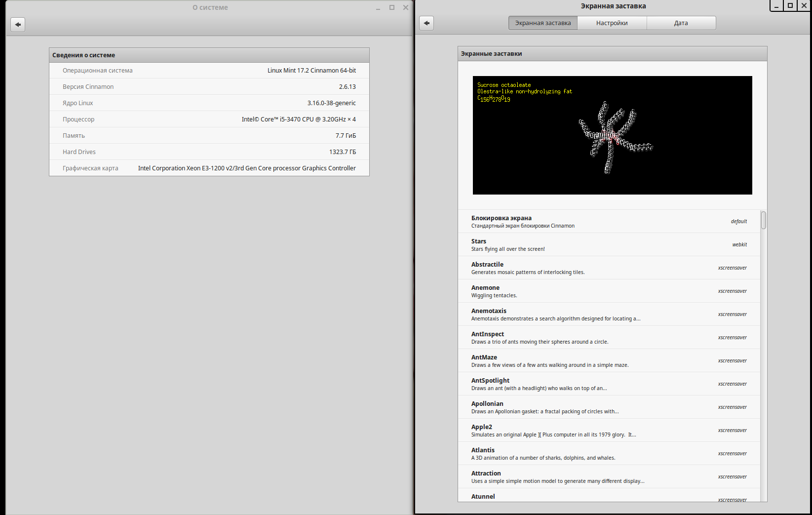
Task: Select the Apple2 screensaver entry
Action: coord(609,431)
